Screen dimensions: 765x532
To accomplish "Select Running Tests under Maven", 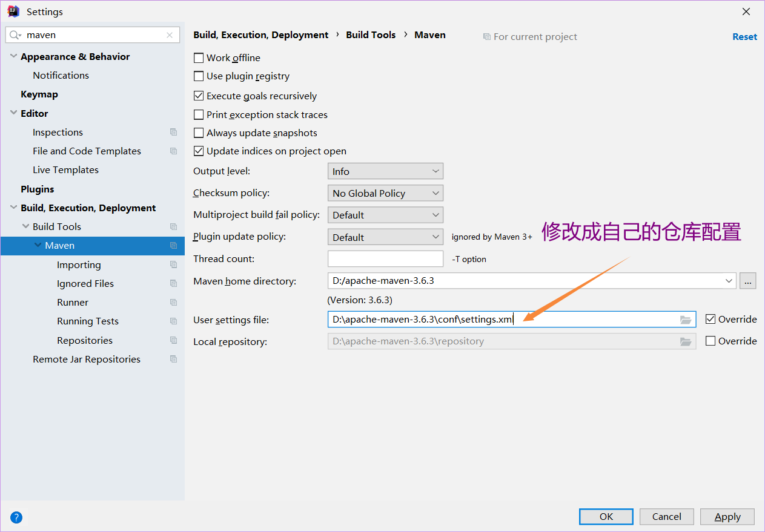I will (x=88, y=321).
